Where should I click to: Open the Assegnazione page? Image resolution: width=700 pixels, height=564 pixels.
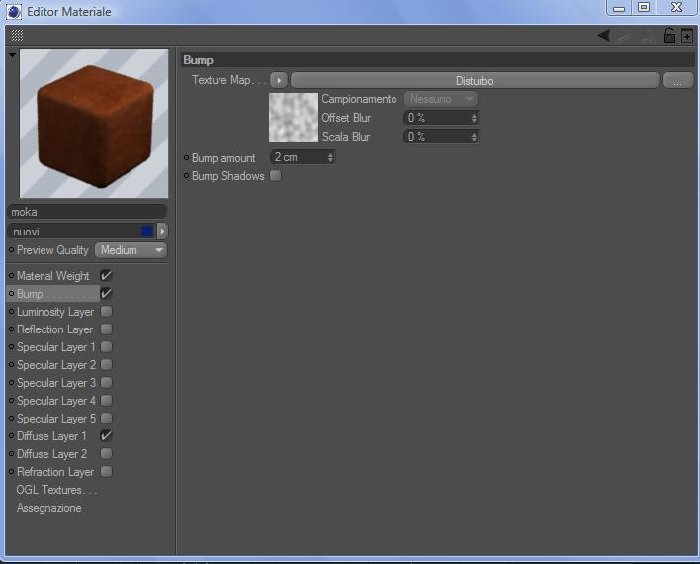[x=49, y=508]
